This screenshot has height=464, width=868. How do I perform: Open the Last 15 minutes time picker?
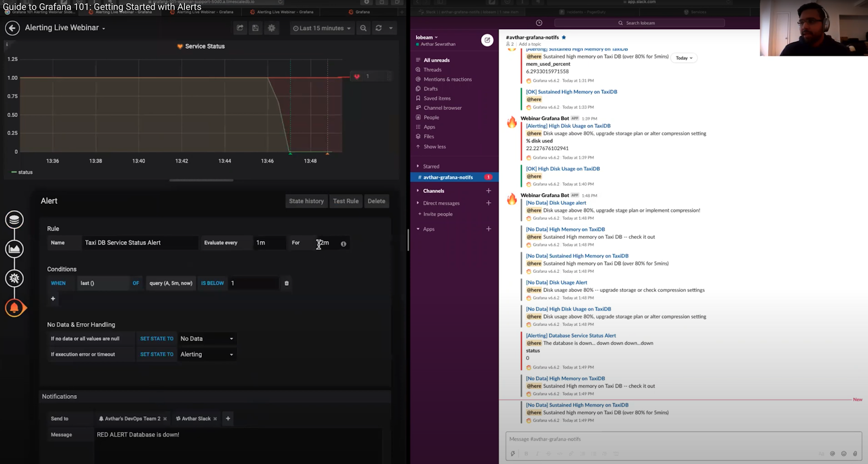point(322,28)
